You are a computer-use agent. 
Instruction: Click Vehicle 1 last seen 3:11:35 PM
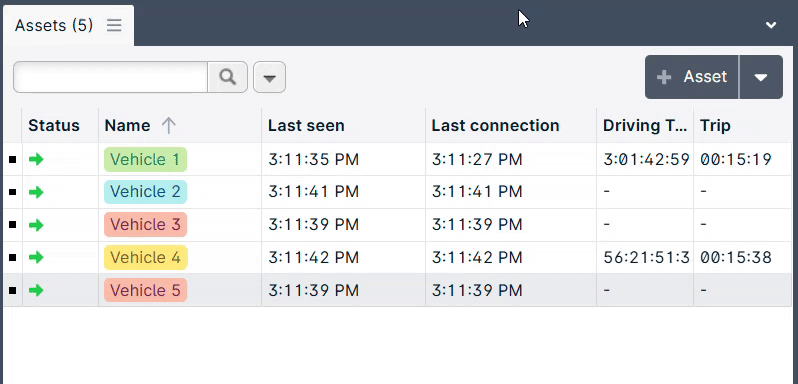tap(314, 160)
